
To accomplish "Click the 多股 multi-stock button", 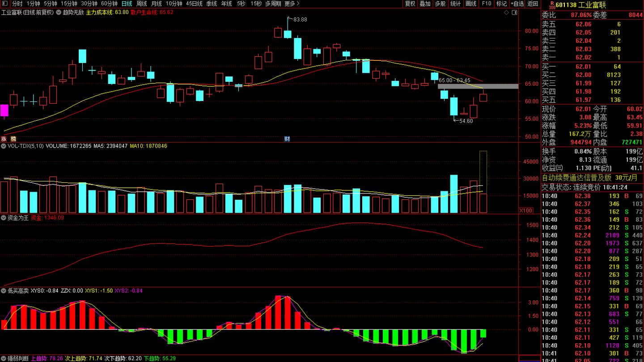I will pos(440,4).
